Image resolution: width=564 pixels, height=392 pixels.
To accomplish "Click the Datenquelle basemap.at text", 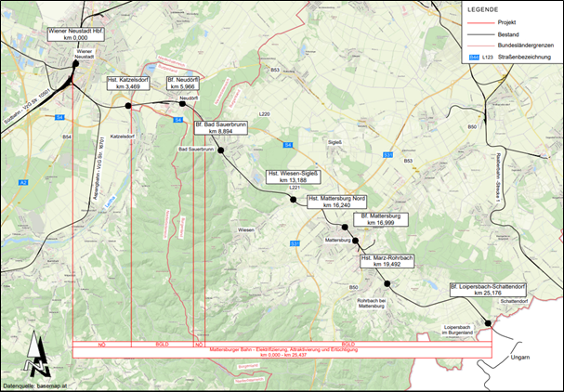I will pyautogui.click(x=33, y=385).
